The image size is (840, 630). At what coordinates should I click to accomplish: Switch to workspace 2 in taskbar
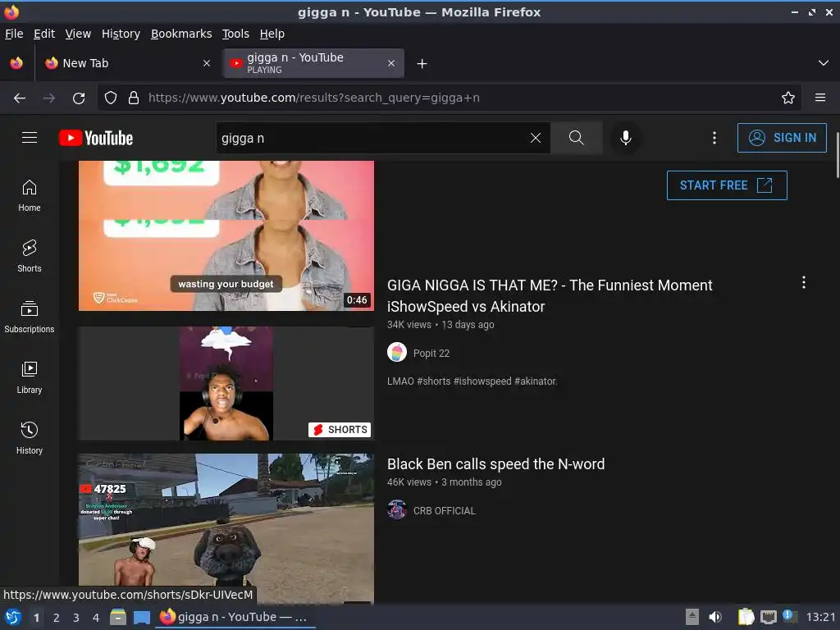57,618
